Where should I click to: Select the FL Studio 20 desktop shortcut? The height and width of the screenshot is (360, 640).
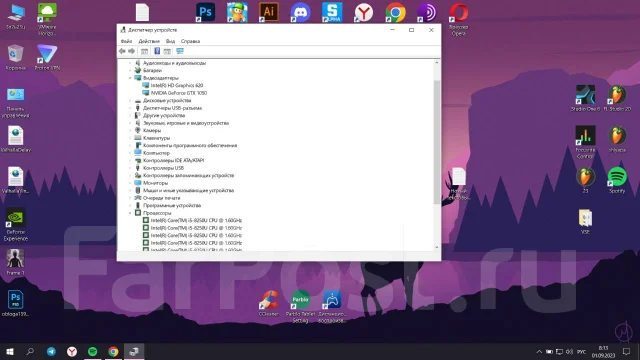point(617,98)
